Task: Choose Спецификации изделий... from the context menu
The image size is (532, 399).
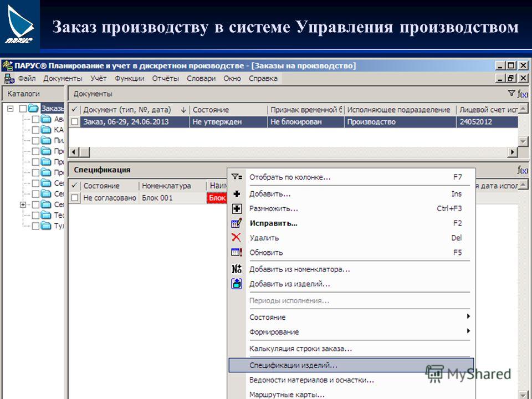Action: [351, 365]
